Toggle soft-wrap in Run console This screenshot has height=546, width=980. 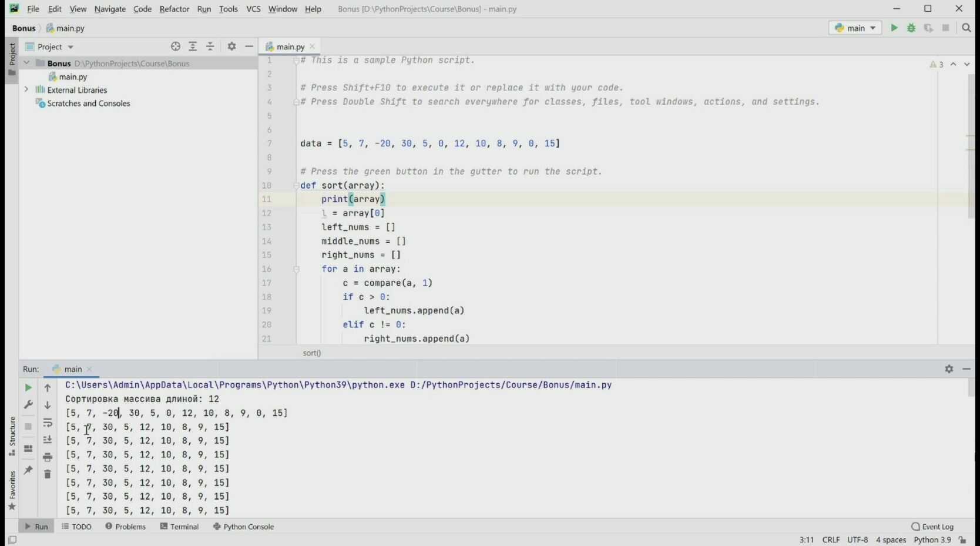pos(48,423)
